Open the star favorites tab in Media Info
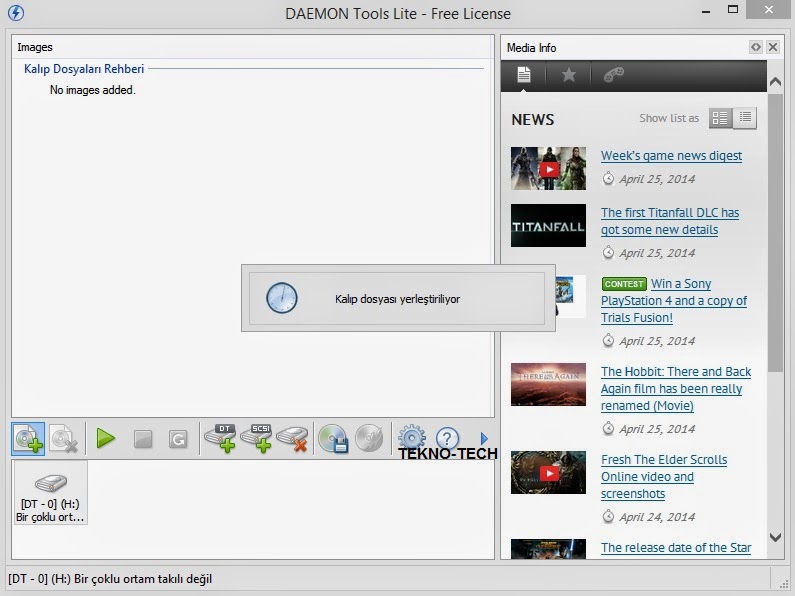795x596 pixels. point(569,75)
